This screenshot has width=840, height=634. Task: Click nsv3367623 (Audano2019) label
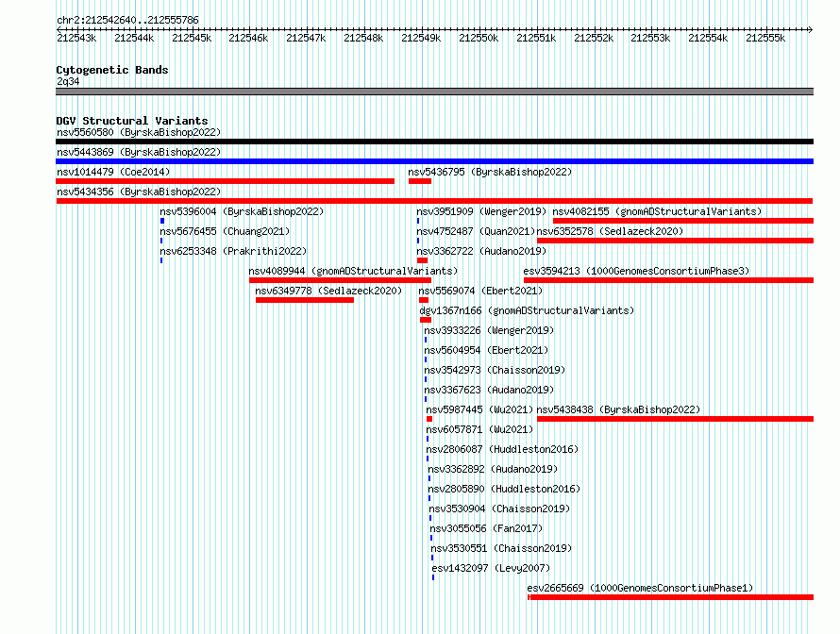(x=489, y=390)
